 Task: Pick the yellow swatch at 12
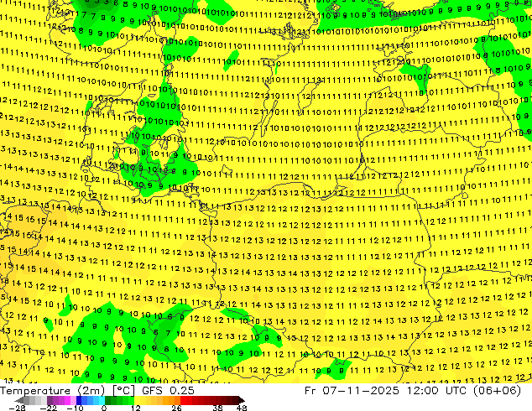pyautogui.click(x=137, y=400)
